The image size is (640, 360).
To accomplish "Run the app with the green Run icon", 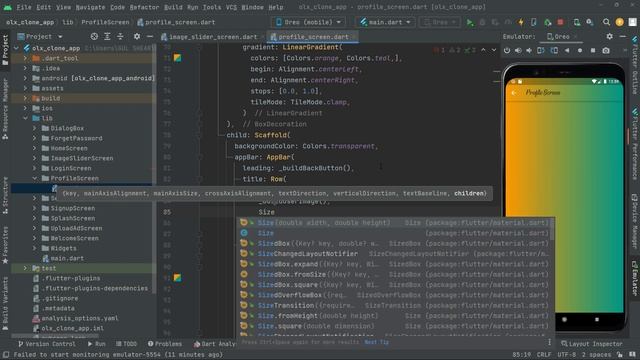I will click(470, 22).
